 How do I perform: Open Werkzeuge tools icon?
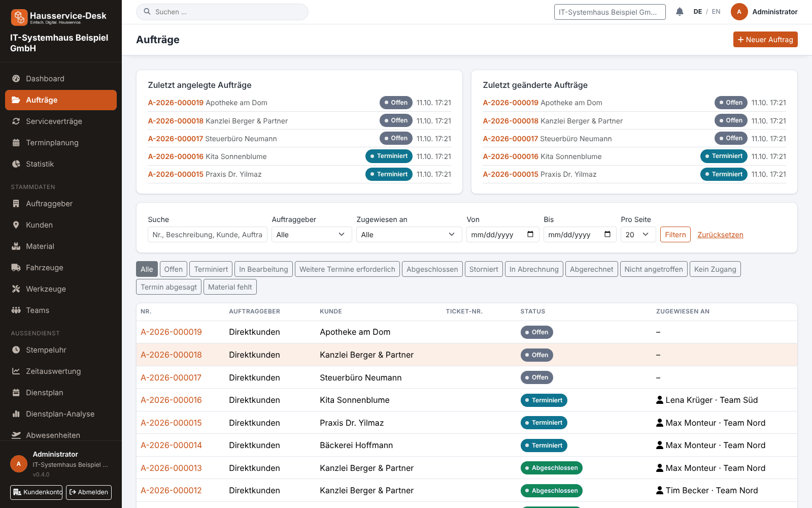point(16,289)
